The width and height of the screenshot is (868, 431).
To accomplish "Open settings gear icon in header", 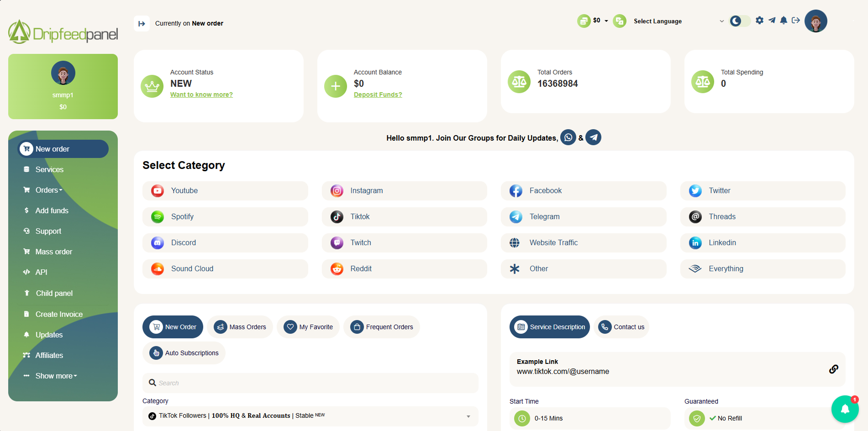I will click(x=759, y=21).
